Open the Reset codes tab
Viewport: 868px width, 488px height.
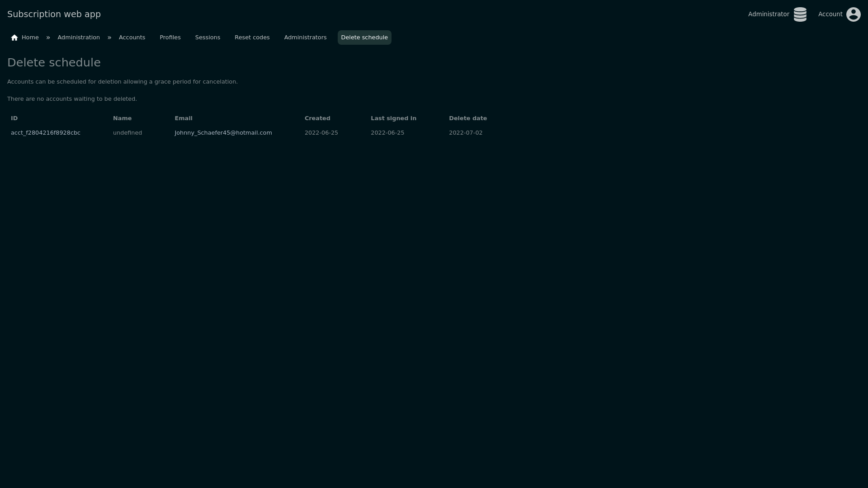click(x=252, y=38)
